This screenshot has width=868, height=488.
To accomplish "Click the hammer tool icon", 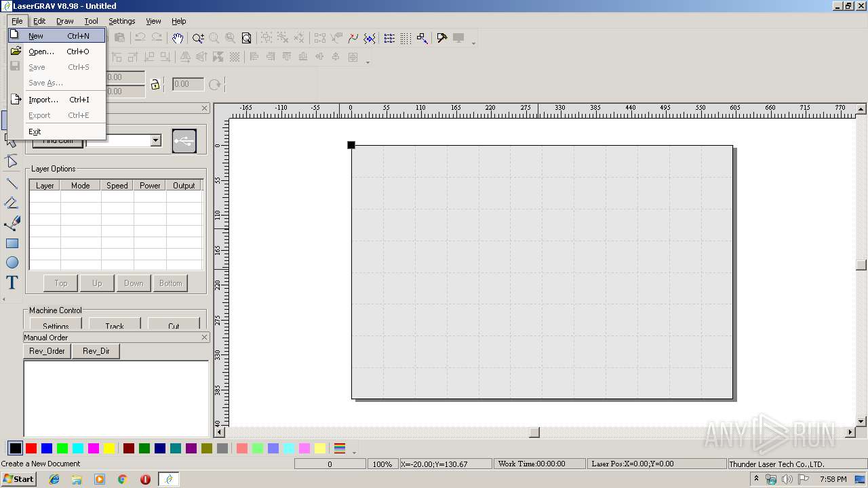I will tap(442, 38).
